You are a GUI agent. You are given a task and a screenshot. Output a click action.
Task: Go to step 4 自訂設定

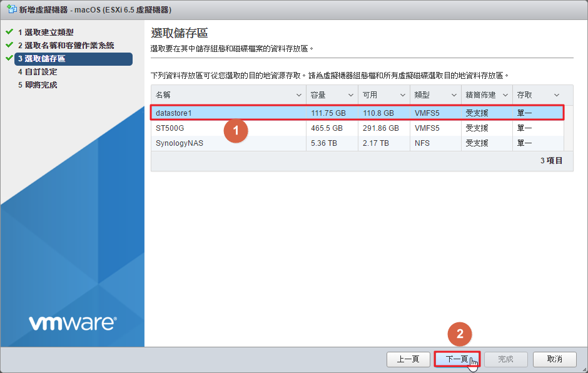[x=38, y=72]
